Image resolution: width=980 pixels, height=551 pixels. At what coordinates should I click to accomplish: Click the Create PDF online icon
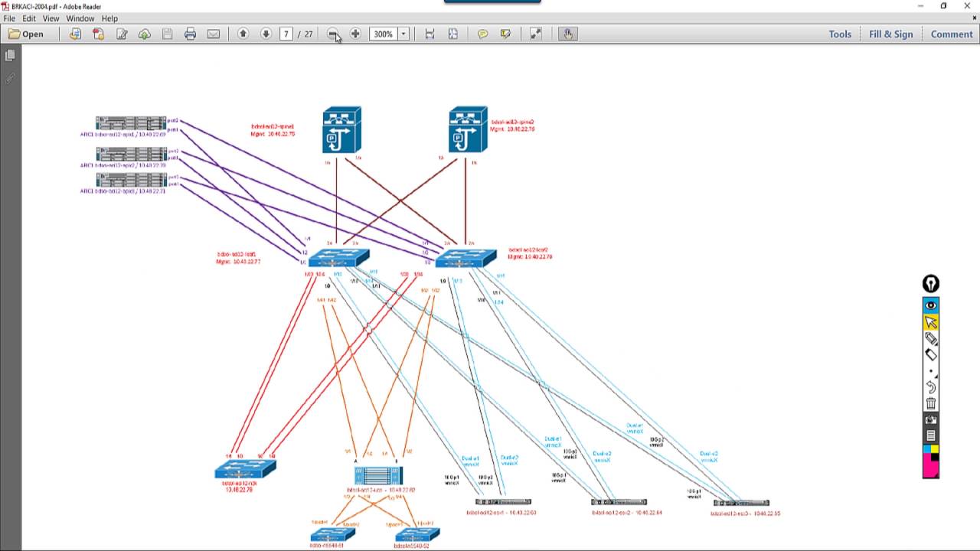(x=75, y=34)
